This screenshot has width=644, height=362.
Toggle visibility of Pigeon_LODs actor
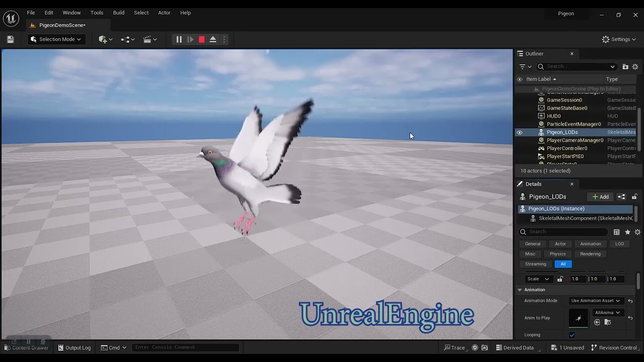pos(520,132)
